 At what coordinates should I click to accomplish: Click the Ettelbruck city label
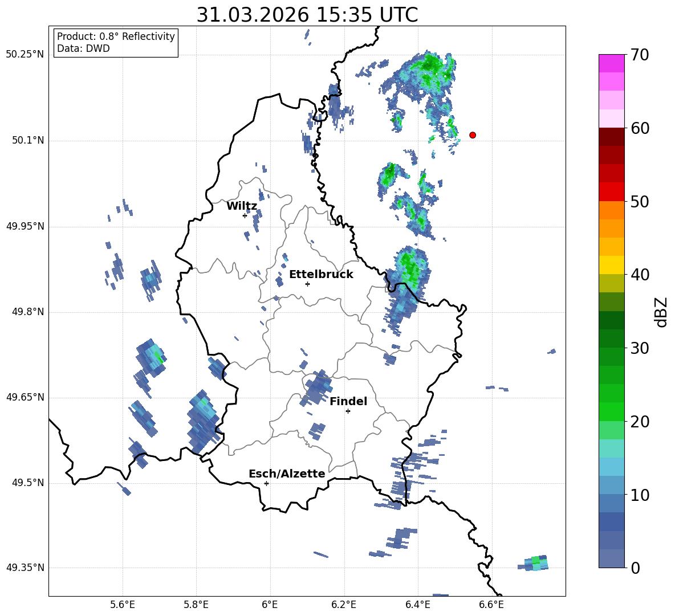[321, 275]
